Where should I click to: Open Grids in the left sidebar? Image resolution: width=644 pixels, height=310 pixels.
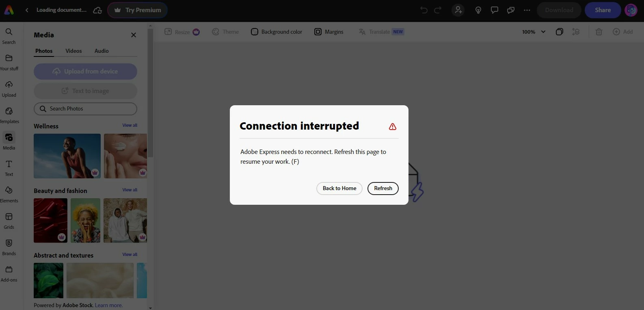click(x=9, y=221)
